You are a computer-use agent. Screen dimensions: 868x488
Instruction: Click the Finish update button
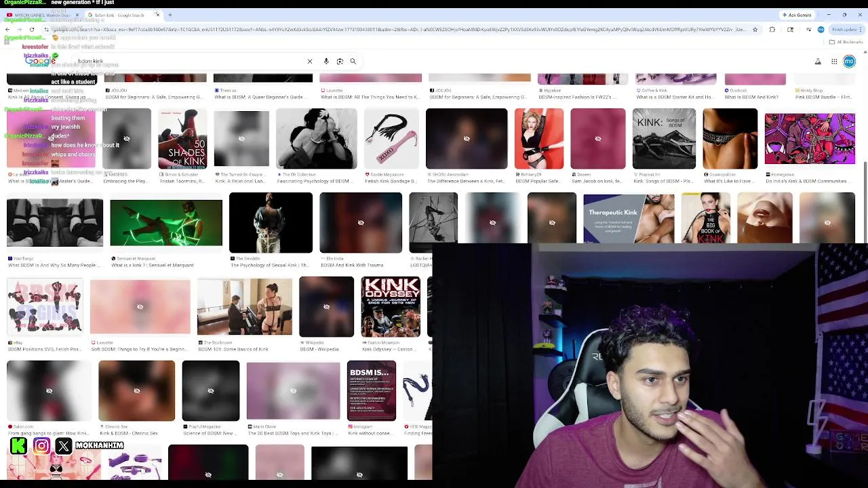click(x=847, y=30)
